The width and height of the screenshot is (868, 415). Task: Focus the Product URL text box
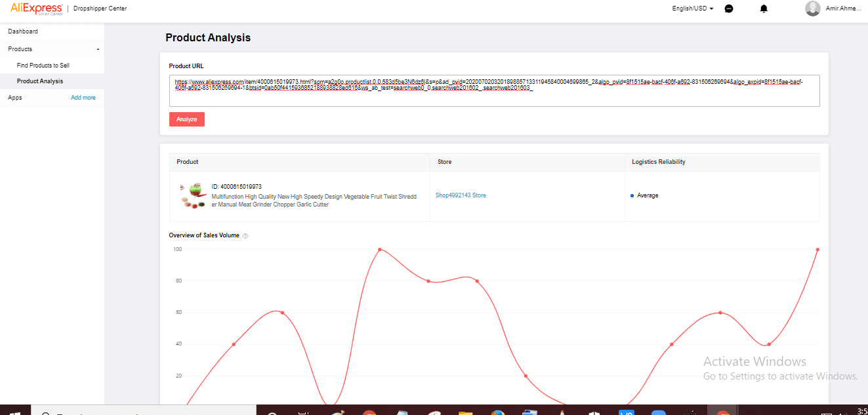click(x=494, y=90)
